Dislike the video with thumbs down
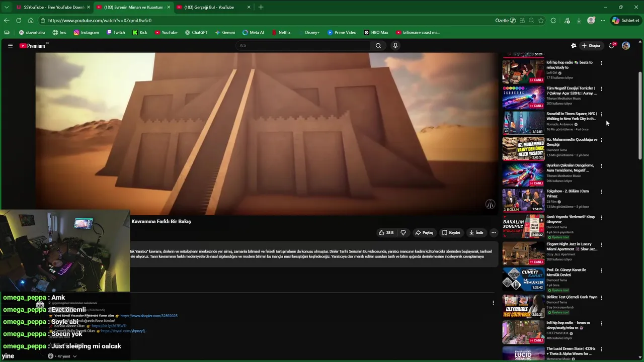644x362 pixels. 403,233
